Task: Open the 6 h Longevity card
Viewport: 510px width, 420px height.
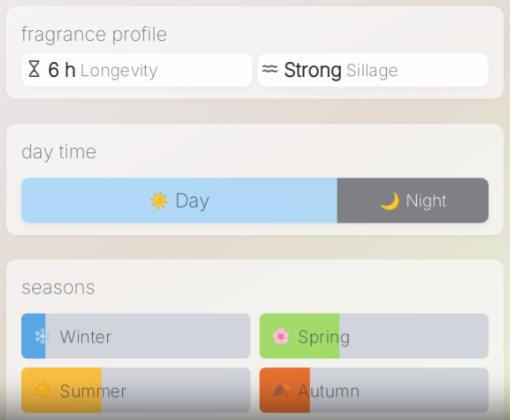Action: (x=137, y=70)
